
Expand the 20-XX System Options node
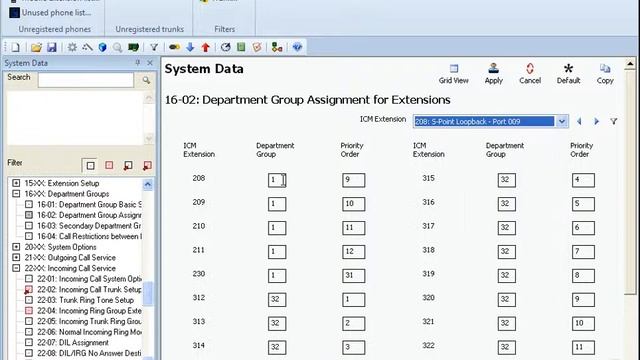point(16,247)
